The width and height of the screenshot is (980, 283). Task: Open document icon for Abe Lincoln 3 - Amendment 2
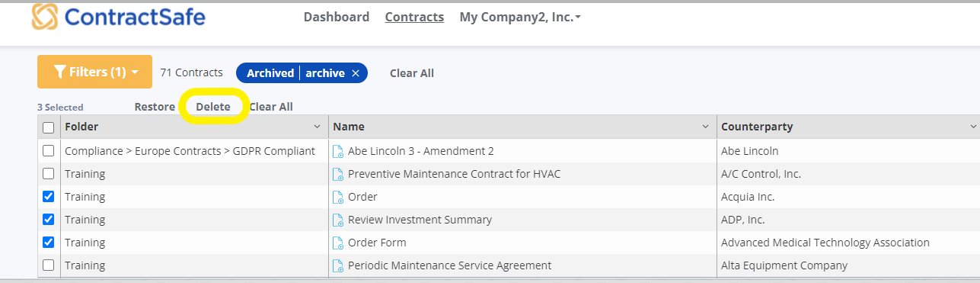click(x=338, y=151)
